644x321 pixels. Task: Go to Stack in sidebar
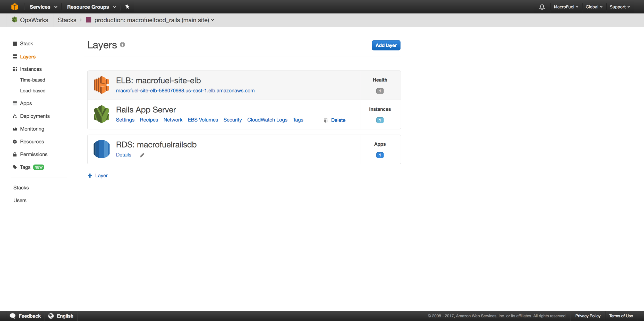pos(27,44)
